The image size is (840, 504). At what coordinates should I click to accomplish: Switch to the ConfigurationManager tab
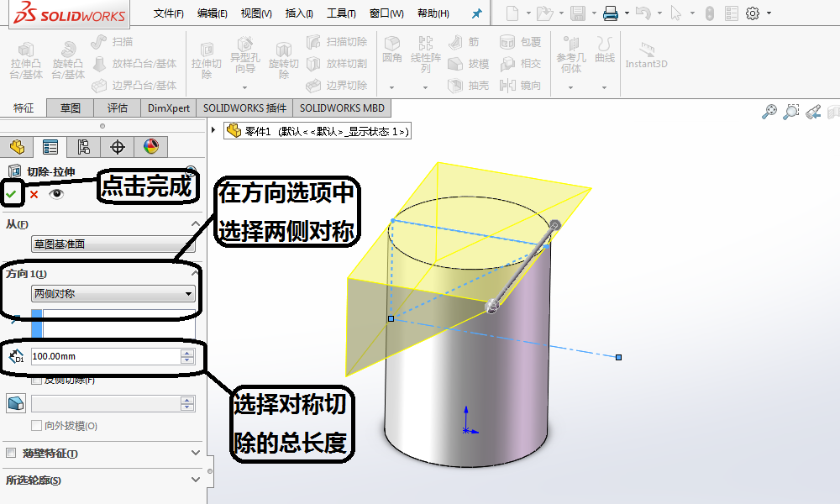click(83, 147)
